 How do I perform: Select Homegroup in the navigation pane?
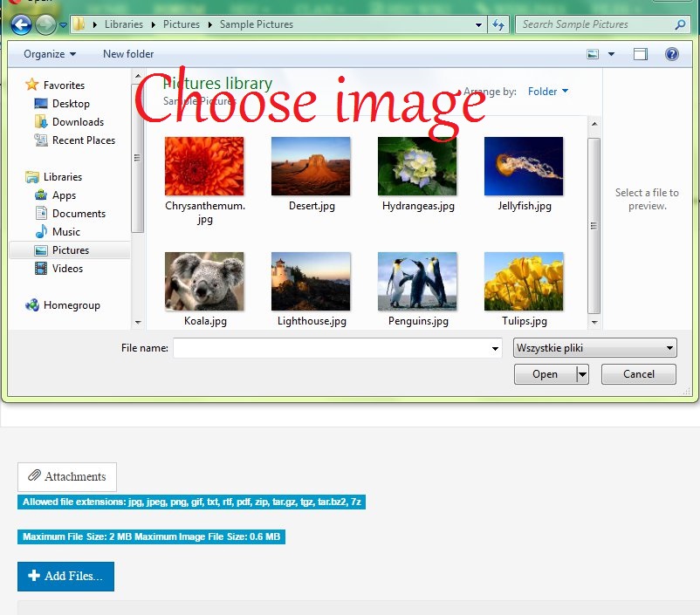(72, 305)
